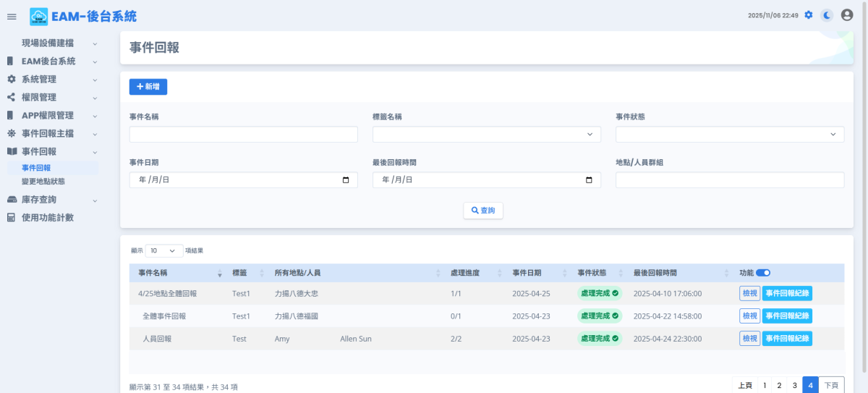Change the results-per-page dropdown showing 10
Image resolution: width=868 pixels, height=393 pixels.
coord(163,250)
